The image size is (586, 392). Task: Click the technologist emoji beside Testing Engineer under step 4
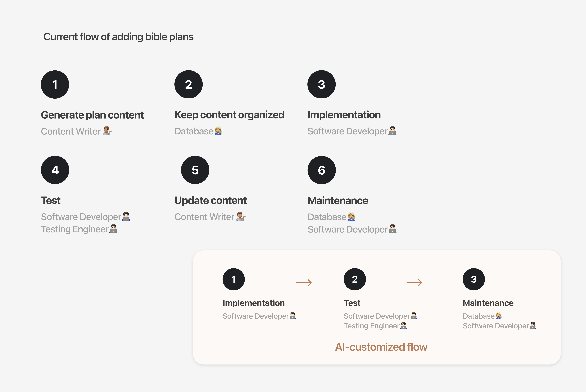click(114, 229)
